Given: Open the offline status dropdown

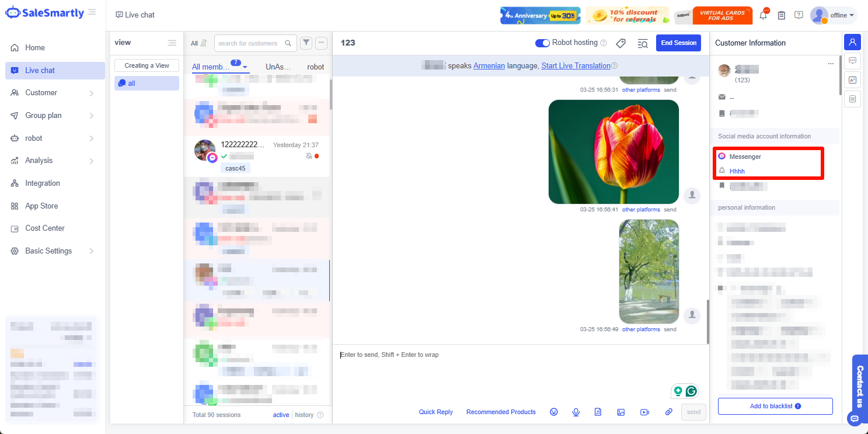Looking at the screenshot, I should click(x=834, y=15).
